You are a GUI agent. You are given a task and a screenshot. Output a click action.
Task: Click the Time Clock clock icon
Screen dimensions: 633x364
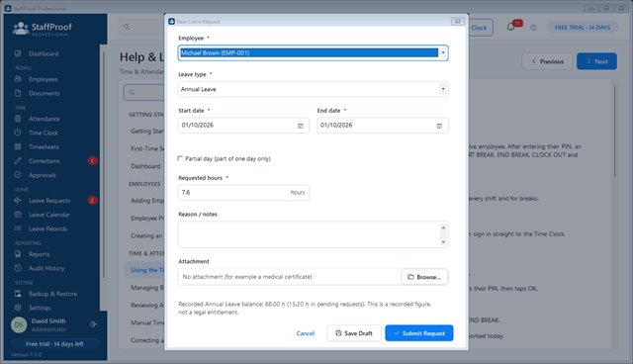(18, 133)
